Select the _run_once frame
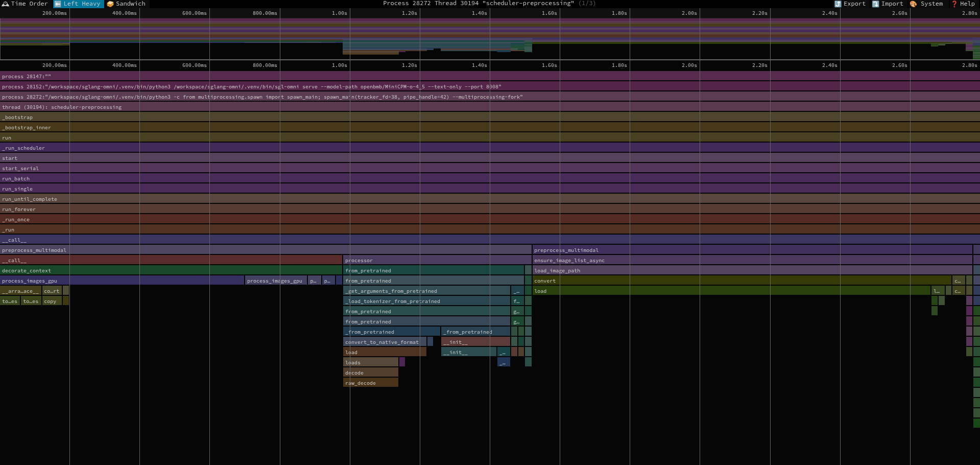This screenshot has width=980, height=465. 490,219
